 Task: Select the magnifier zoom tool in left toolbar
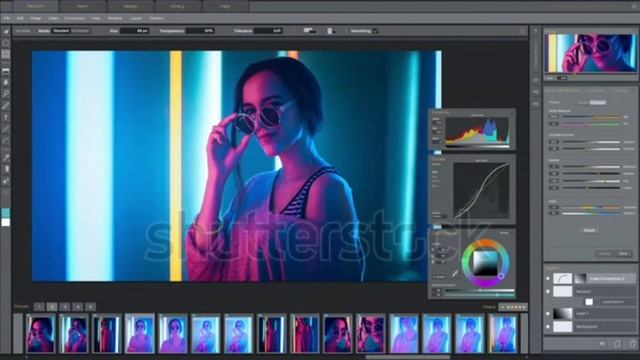tap(6, 94)
